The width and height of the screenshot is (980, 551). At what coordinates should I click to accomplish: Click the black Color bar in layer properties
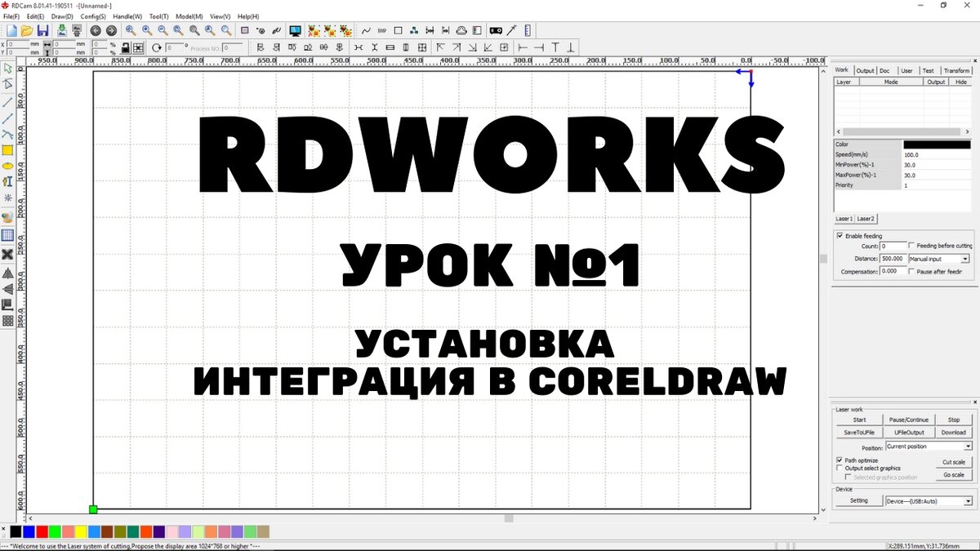coord(938,144)
